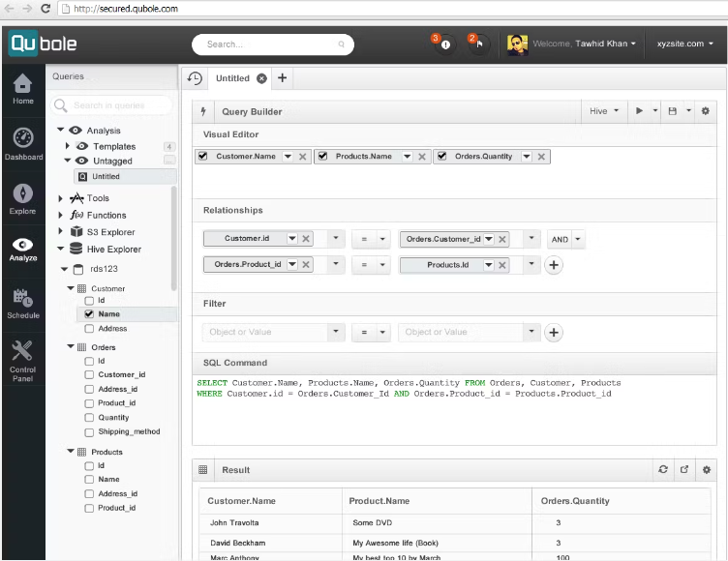The image size is (728, 561).
Task: Open Customer.Name chip dropdown arrow
Action: click(288, 157)
